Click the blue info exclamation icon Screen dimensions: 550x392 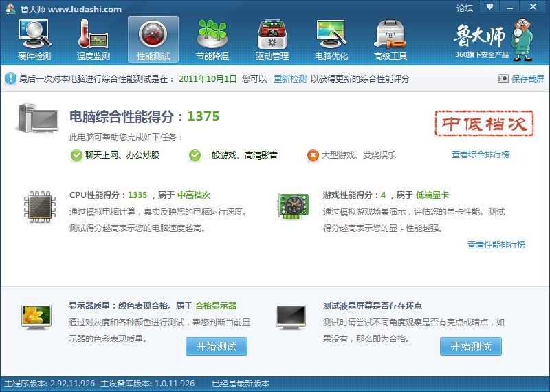coord(10,78)
